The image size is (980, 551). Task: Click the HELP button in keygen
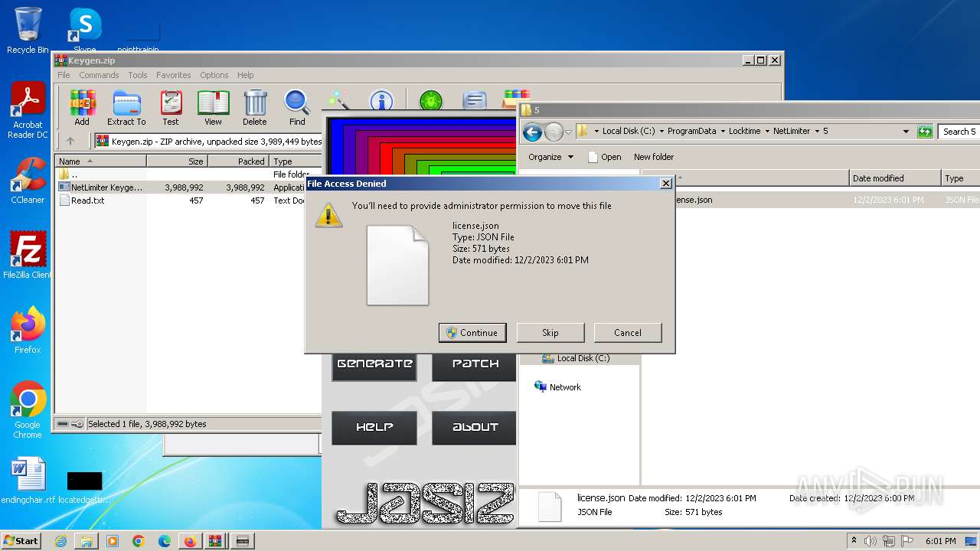click(374, 428)
